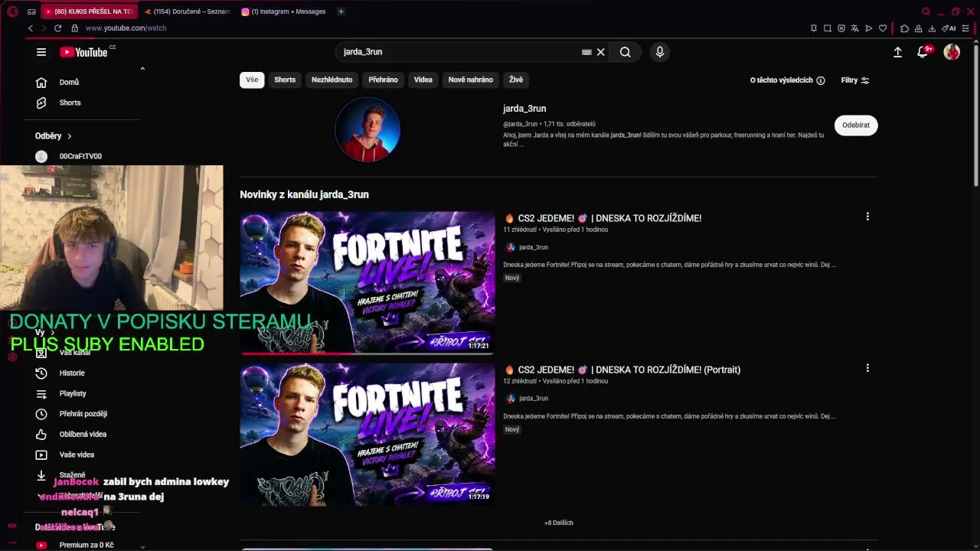
Task: Open the browser downloads icon
Action: [932, 28]
